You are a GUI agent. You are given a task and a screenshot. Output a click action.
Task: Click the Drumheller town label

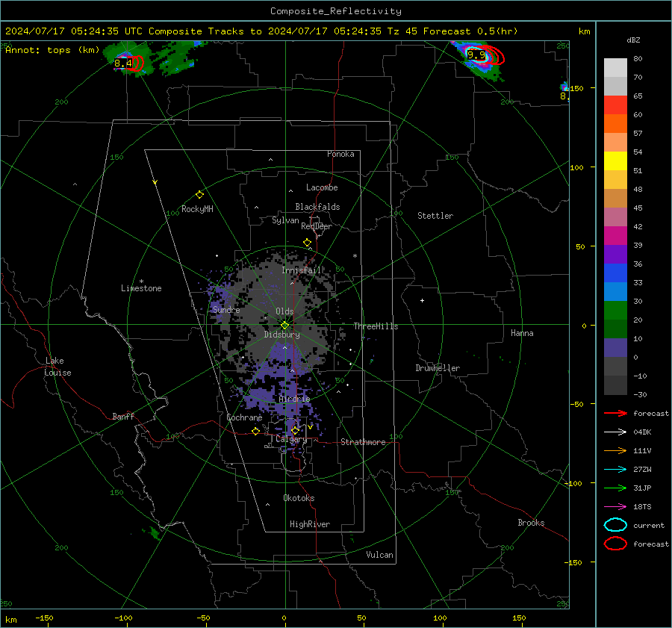point(438,368)
